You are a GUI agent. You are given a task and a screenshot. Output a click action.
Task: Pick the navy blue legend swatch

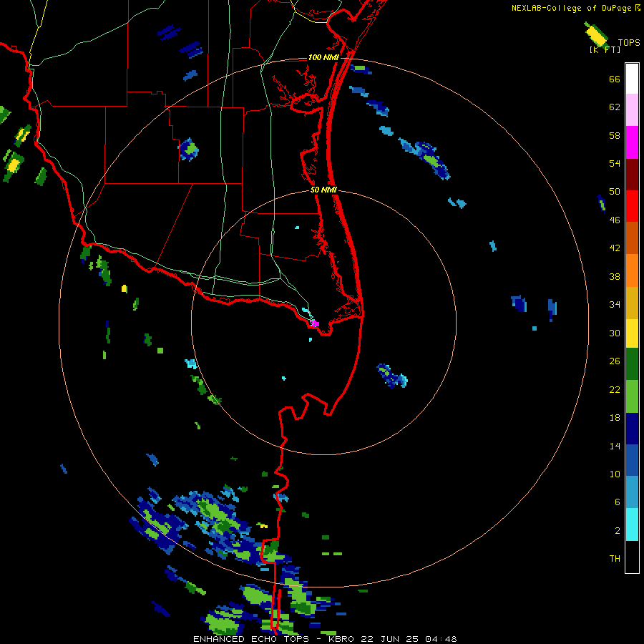pyautogui.click(x=632, y=429)
